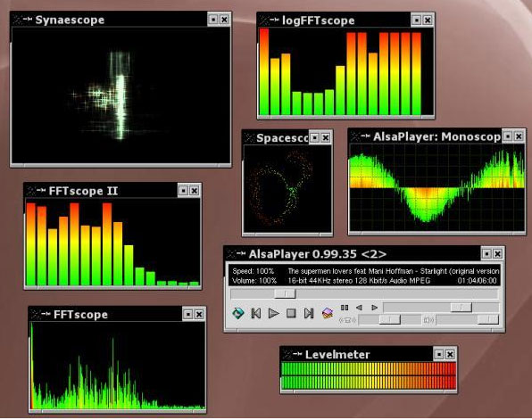Close the AlsaPlayer: Monoscope window

tap(519, 136)
